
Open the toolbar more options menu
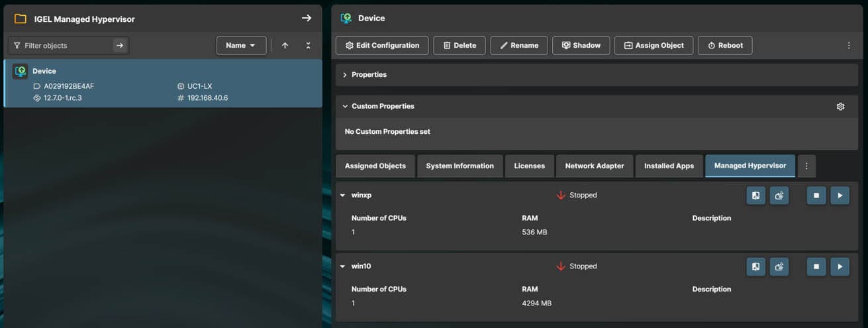click(x=849, y=46)
